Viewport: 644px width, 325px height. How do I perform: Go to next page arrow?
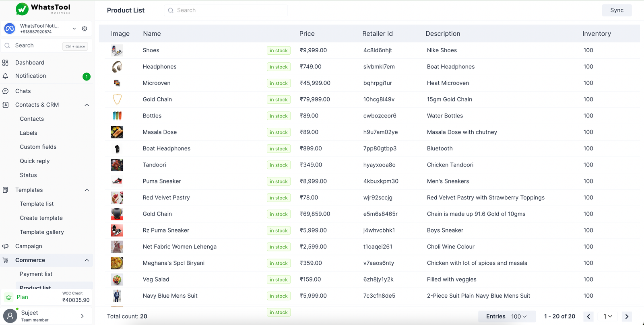[627, 317]
